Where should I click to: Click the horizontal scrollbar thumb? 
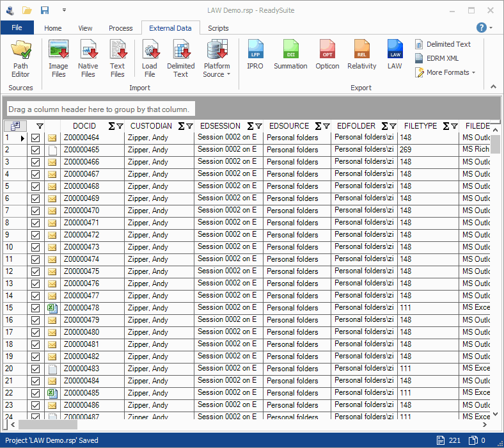(x=48, y=424)
